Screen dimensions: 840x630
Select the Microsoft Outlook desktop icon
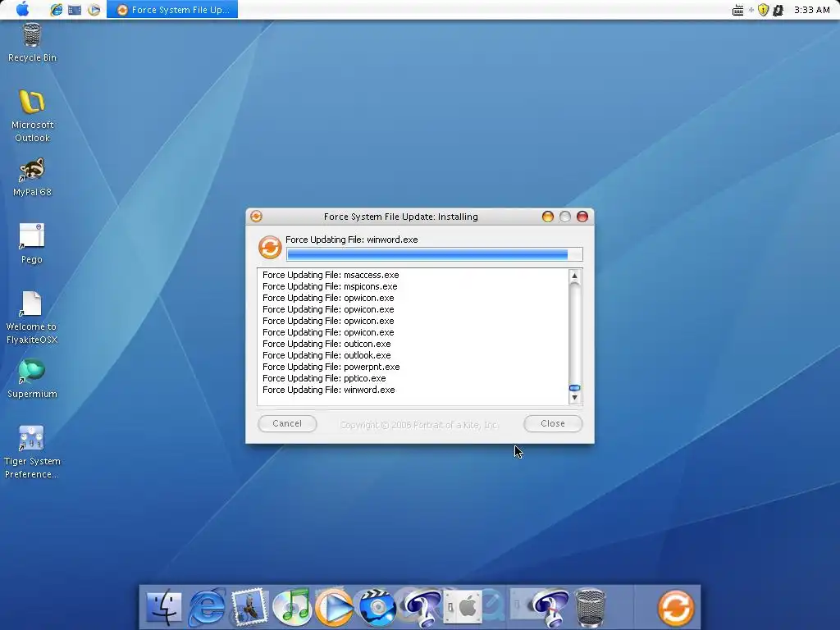click(x=32, y=116)
